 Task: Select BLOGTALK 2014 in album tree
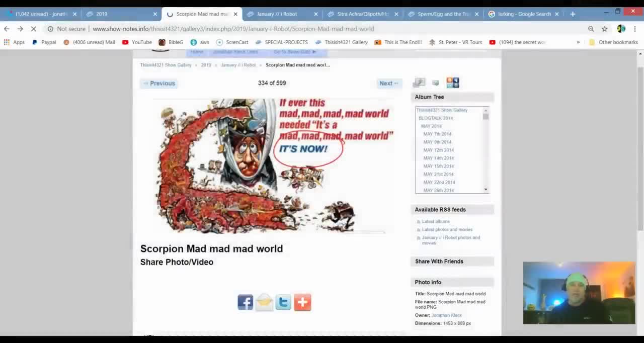tap(436, 118)
